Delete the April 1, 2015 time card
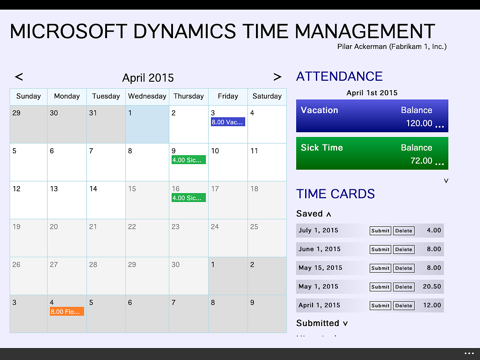Image resolution: width=480 pixels, height=360 pixels. coord(404,305)
